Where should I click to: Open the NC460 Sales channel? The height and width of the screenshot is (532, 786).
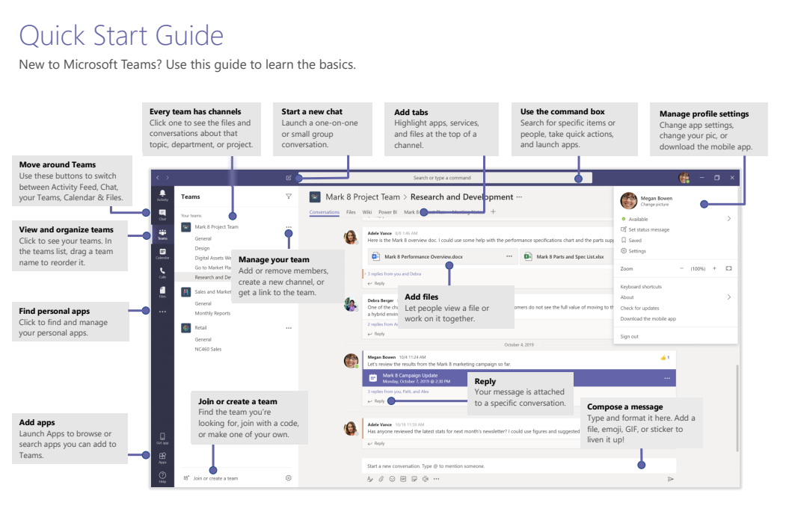pos(208,349)
